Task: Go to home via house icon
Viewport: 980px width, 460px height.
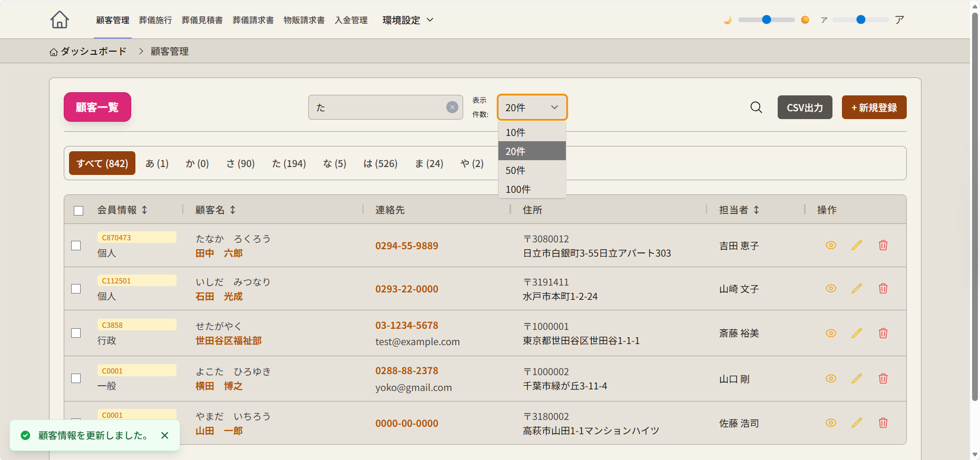Action: (x=60, y=19)
